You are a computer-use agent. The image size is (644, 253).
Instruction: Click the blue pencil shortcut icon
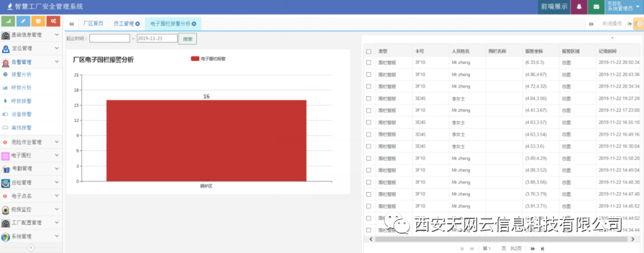[x=23, y=21]
